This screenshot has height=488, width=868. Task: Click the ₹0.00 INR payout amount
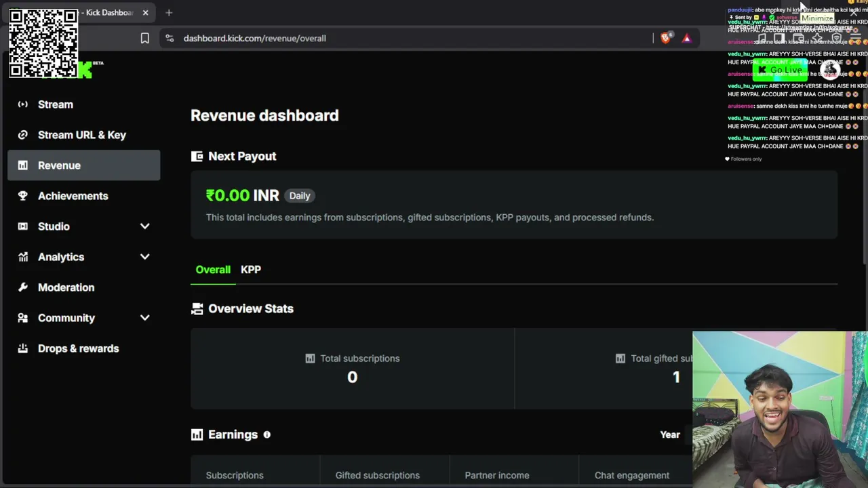click(x=242, y=196)
